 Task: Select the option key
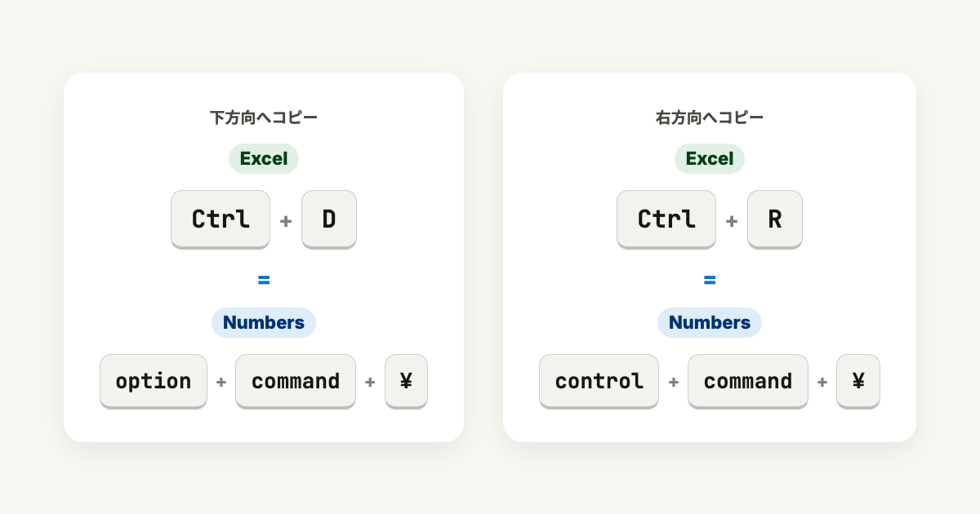[154, 381]
